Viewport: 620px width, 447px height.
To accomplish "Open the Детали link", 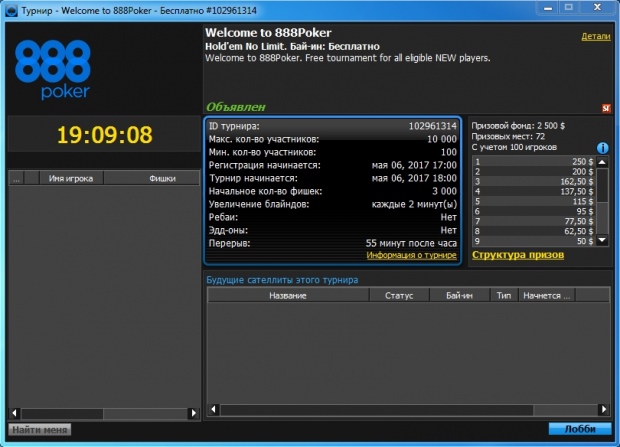I will coord(595,36).
